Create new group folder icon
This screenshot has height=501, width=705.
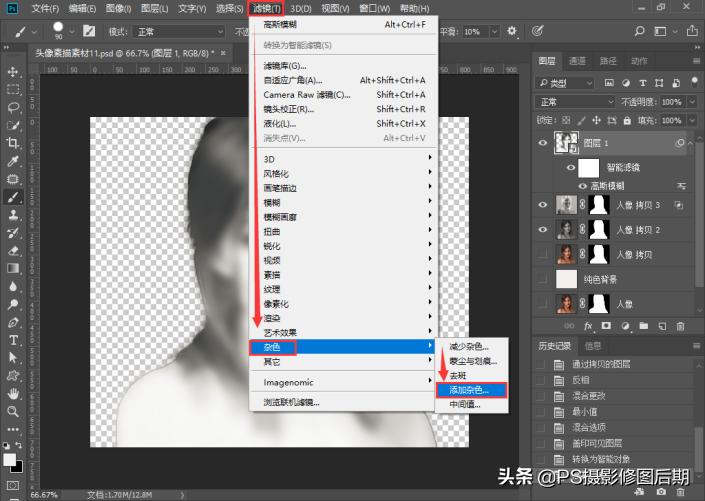tap(643, 326)
